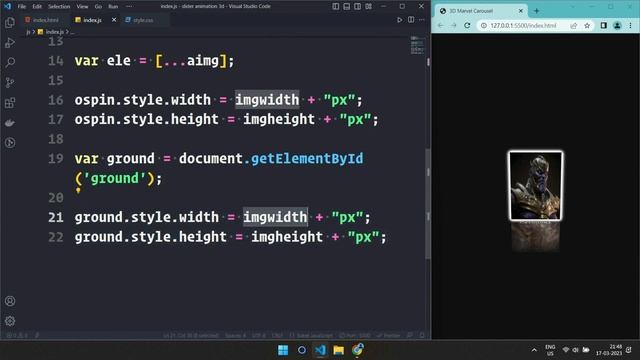The width and height of the screenshot is (640, 360).
Task: Click the Live Server port status item
Action: (x=355, y=336)
